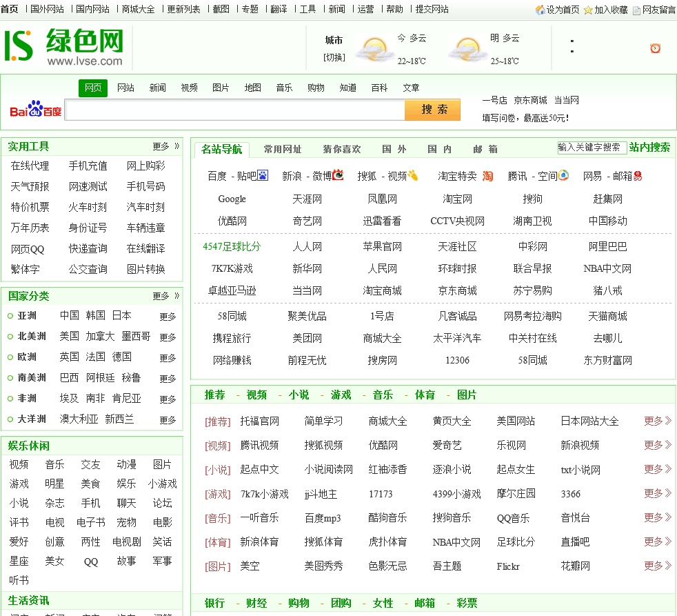Open 更多 for the 大洋洲 row
Viewport: 677px width, 616px height.
pyautogui.click(x=168, y=420)
